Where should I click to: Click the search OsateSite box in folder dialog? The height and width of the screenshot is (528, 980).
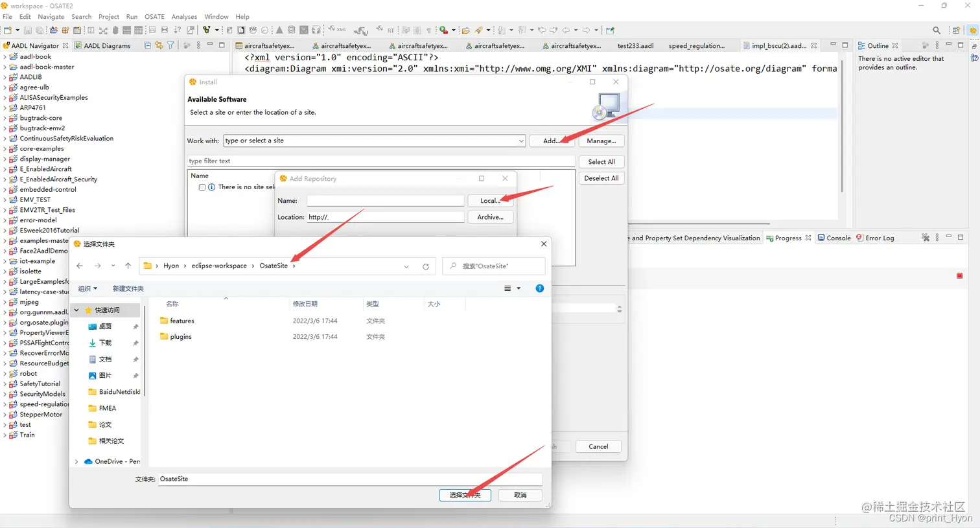(494, 266)
